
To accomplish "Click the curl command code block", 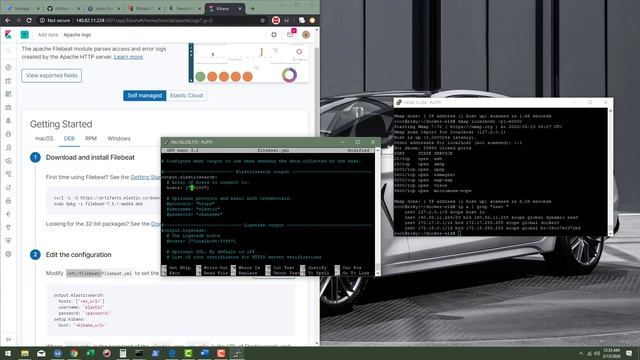I will (104, 201).
